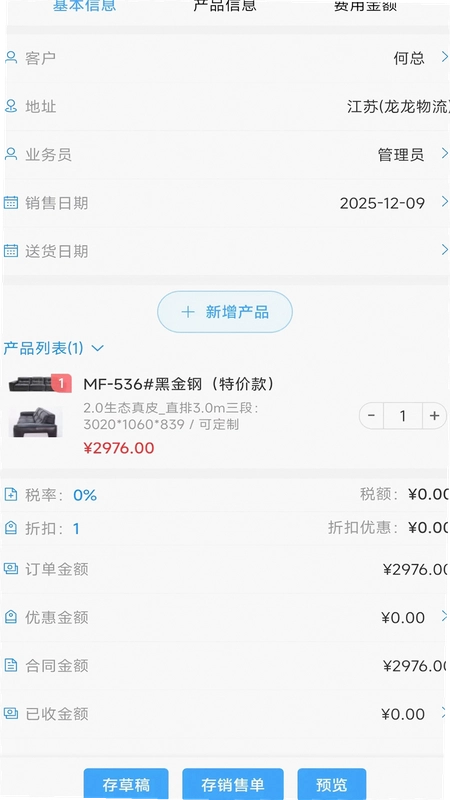Switch to the 产品信息 tab

tap(225, 6)
